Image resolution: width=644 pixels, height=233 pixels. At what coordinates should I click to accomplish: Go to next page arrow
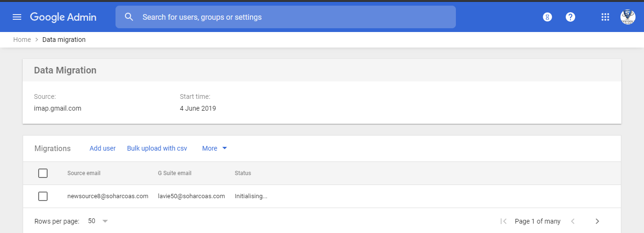pos(597,221)
